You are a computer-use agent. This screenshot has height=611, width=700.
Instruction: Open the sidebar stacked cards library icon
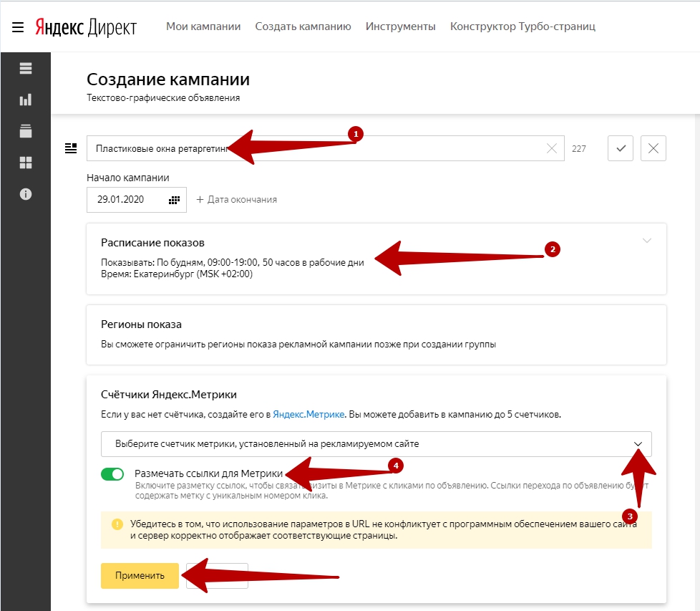coord(26,131)
